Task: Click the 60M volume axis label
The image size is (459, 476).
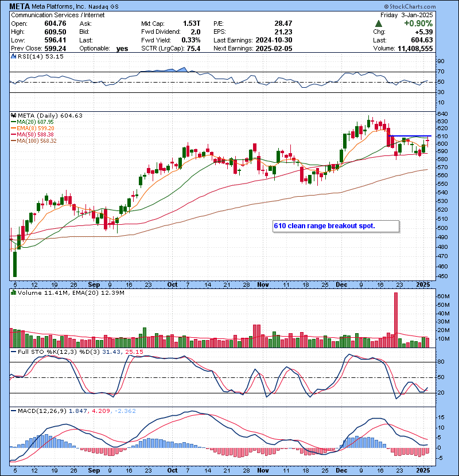Action: pos(443,296)
